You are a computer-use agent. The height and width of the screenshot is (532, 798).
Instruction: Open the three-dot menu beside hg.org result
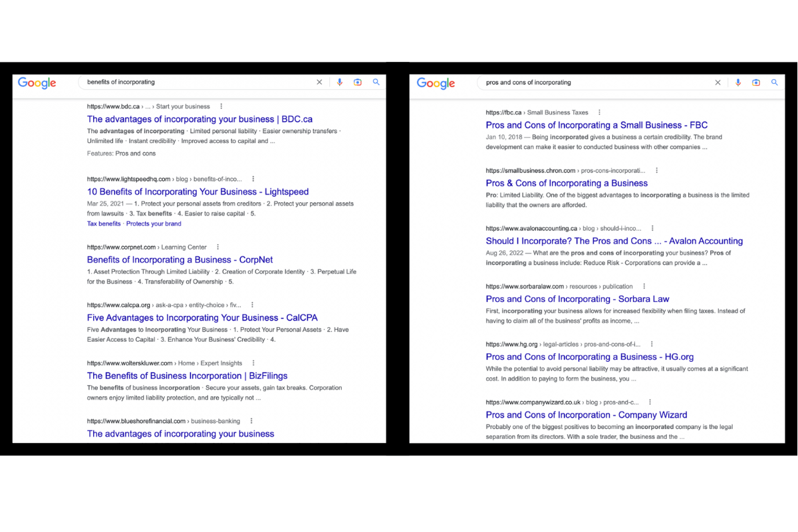pos(652,344)
